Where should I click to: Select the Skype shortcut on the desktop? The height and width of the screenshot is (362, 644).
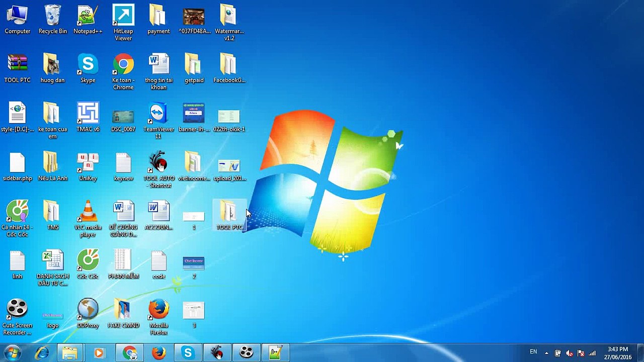coord(88,69)
